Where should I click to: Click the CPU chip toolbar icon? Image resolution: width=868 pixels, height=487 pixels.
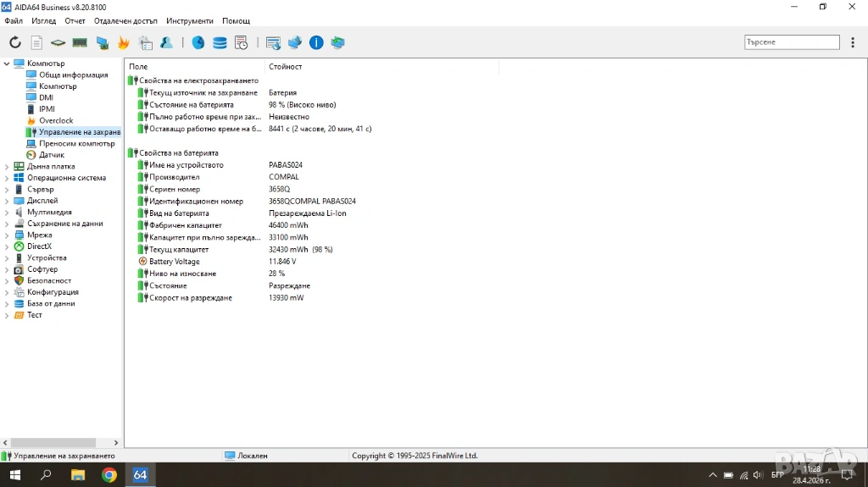click(58, 42)
